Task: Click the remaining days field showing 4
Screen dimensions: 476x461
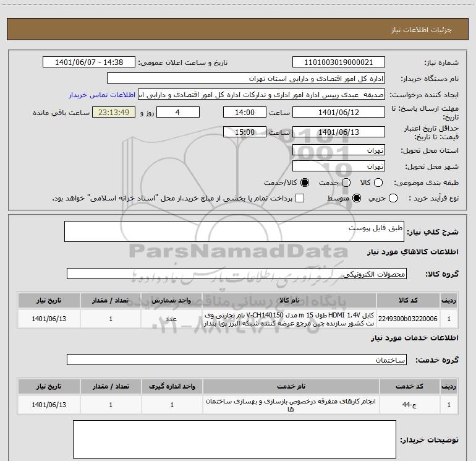Action: [178, 112]
